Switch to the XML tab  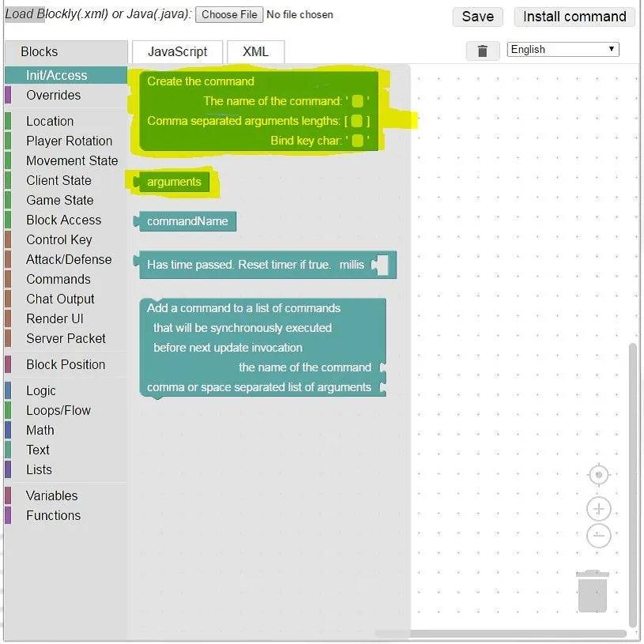(255, 51)
